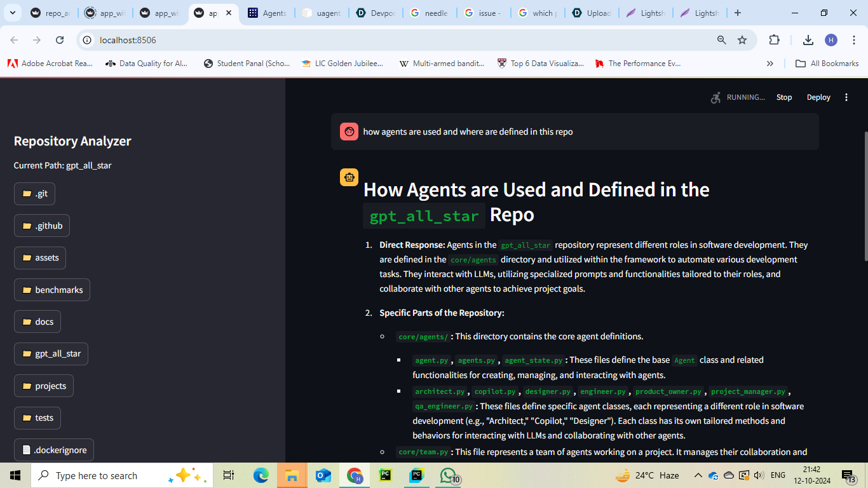Image resolution: width=868 pixels, height=488 pixels.
Task: Close the active 'ap' tab
Action: [229, 13]
